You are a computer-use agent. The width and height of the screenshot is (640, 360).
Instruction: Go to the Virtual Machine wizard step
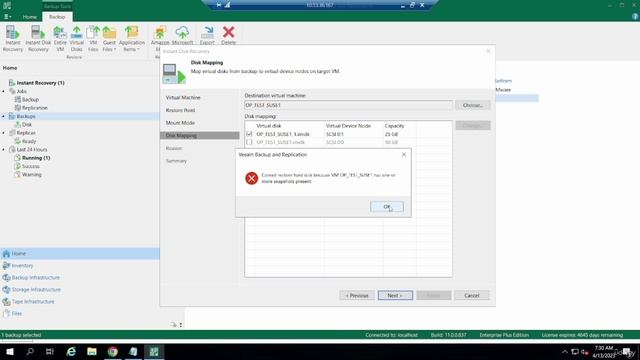pos(183,98)
